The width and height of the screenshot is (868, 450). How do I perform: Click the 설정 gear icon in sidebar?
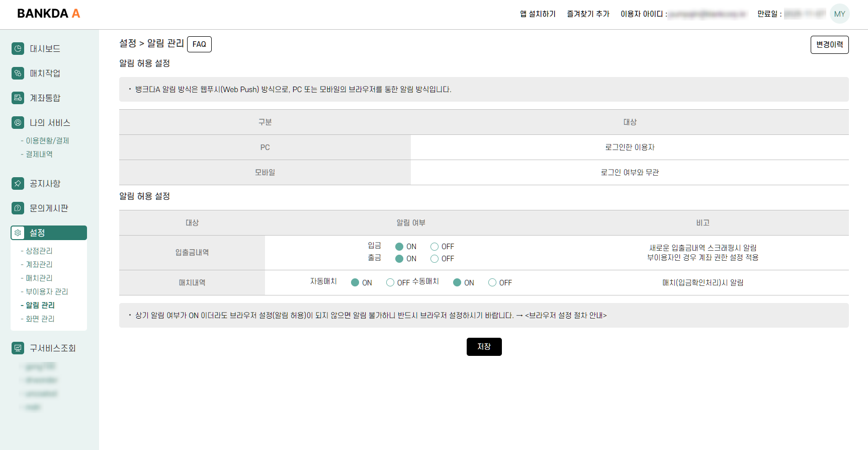tap(18, 233)
